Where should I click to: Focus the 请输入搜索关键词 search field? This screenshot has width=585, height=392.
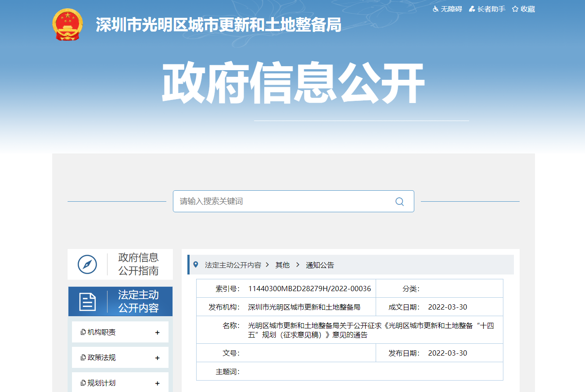tap(283, 201)
